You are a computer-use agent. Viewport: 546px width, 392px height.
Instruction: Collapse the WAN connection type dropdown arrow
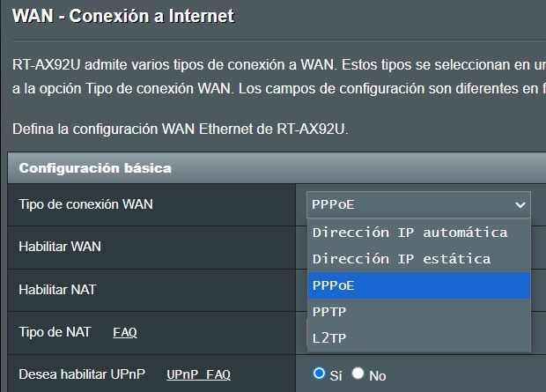pos(519,205)
